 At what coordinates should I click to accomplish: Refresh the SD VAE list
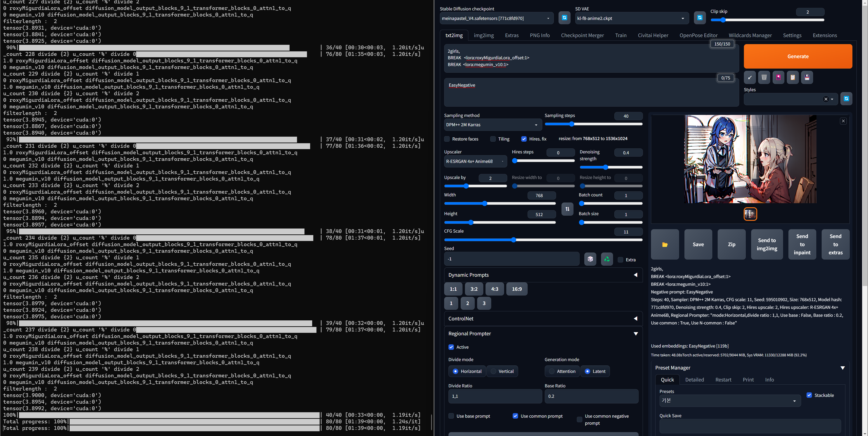(x=700, y=18)
